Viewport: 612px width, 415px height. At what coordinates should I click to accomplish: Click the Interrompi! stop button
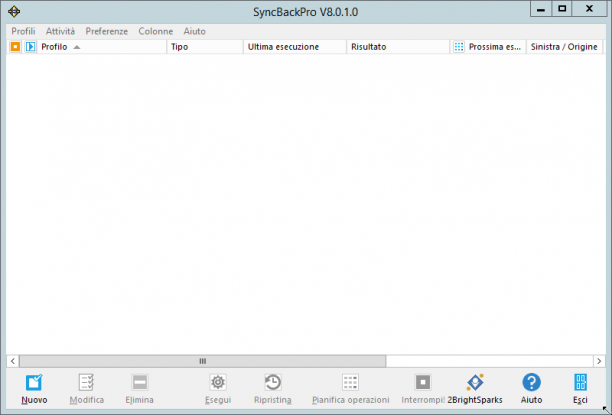tap(423, 389)
